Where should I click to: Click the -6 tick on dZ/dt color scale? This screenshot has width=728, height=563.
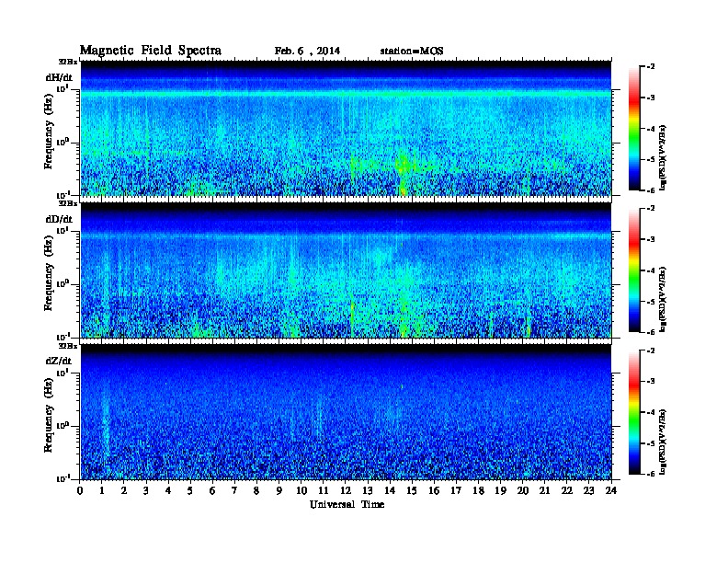[x=651, y=474]
